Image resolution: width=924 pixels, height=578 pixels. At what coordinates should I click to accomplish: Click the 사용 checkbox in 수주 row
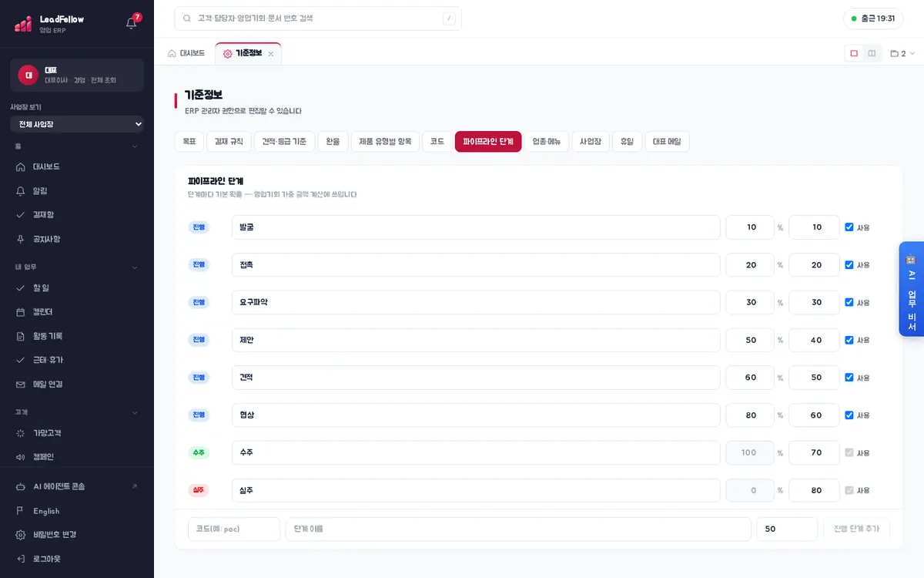[x=849, y=452]
